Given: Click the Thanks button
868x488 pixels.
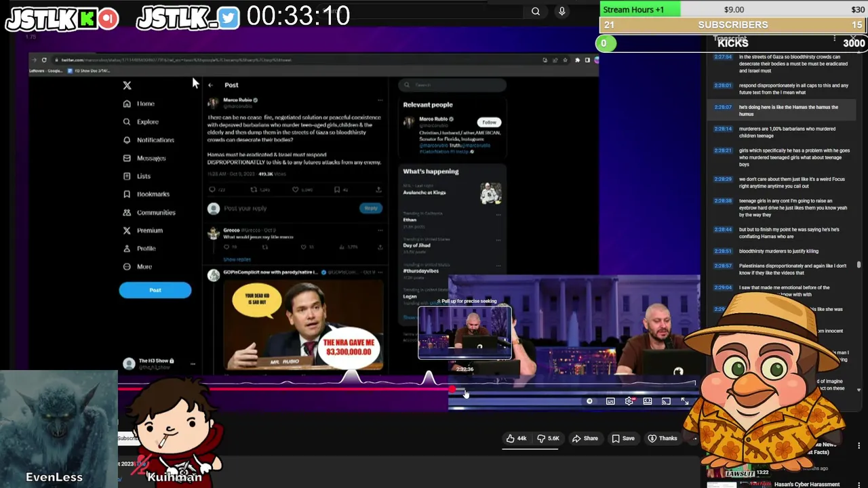Looking at the screenshot, I should tap(663, 439).
